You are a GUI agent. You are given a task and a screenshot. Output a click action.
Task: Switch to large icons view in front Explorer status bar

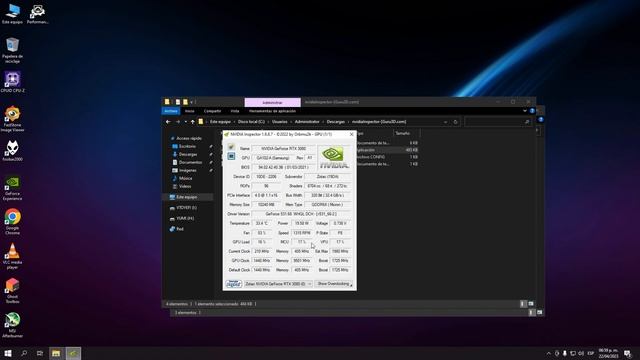(x=531, y=304)
